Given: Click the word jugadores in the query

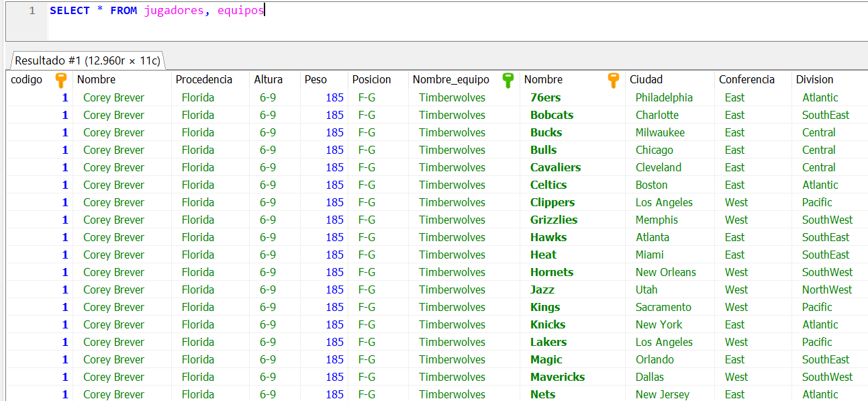Looking at the screenshot, I should (174, 11).
